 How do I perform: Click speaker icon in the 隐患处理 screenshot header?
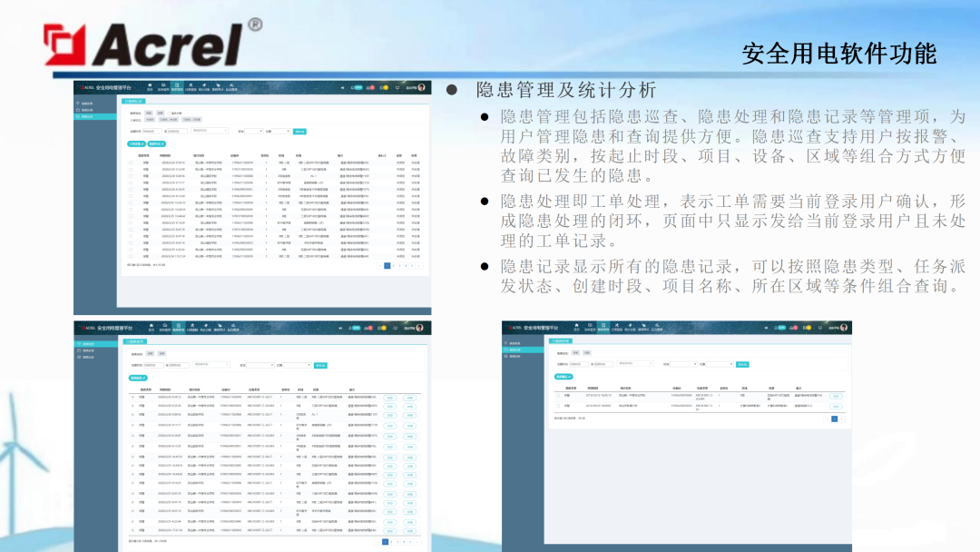pos(766,328)
